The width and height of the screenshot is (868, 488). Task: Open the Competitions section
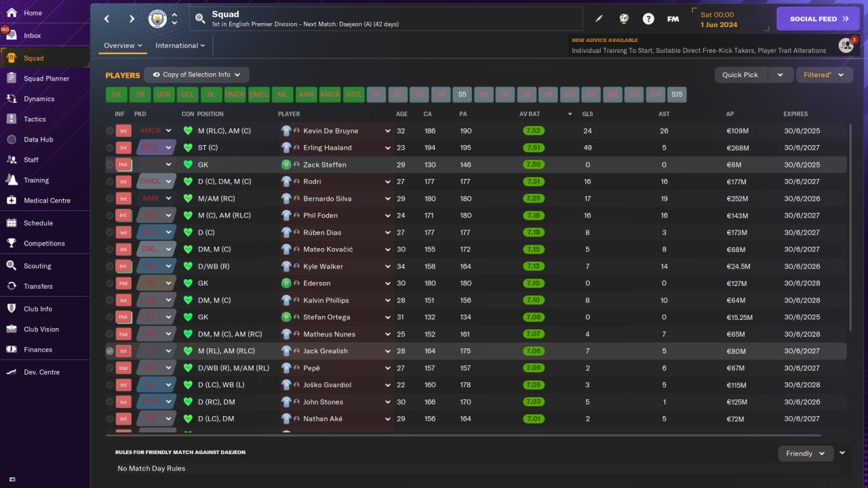45,243
